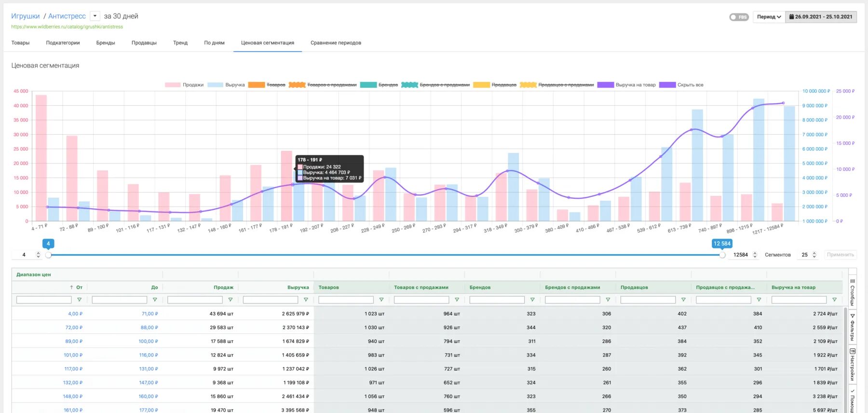Open the Столбцы side panel

(853, 292)
